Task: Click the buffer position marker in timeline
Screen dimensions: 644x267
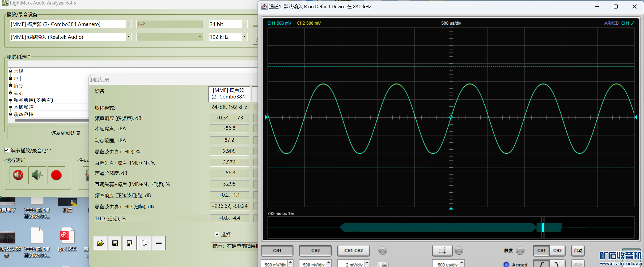Action: (x=543, y=227)
